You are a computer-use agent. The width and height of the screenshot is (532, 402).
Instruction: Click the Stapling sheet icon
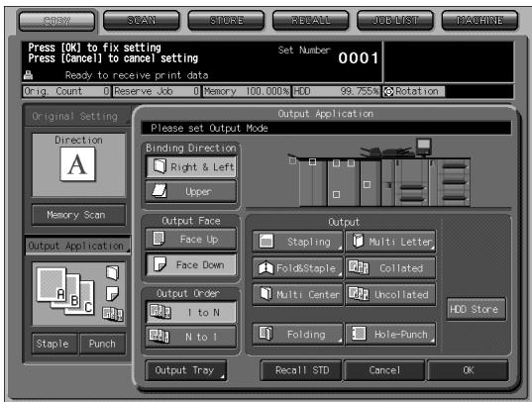pyautogui.click(x=266, y=241)
